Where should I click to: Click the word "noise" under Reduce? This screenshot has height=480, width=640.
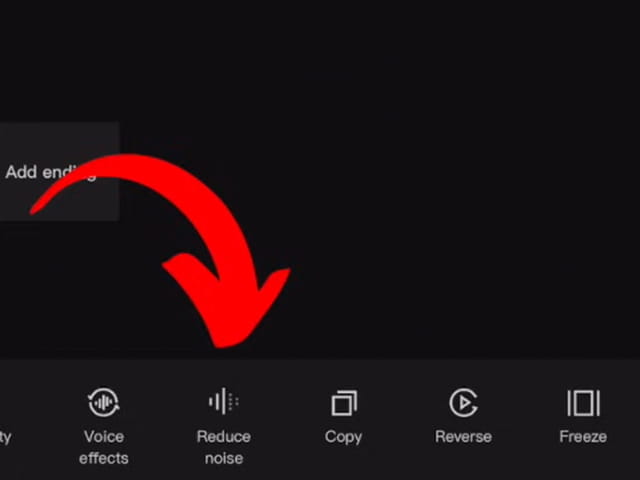pyautogui.click(x=224, y=458)
